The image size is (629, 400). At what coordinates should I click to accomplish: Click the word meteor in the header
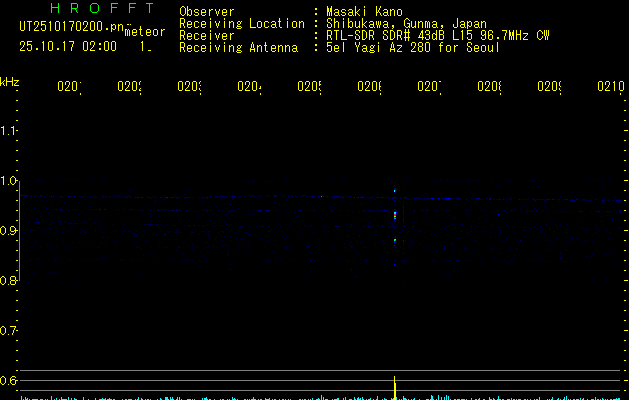click(x=144, y=32)
